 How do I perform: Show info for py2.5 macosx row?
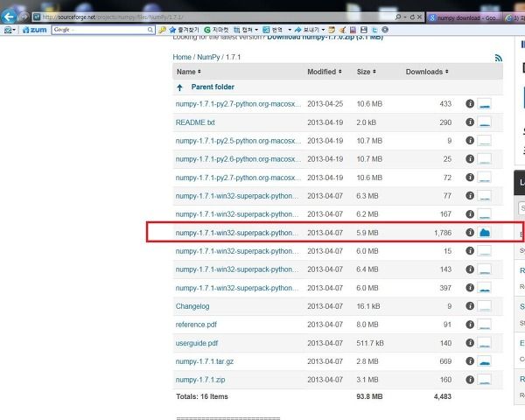point(470,141)
